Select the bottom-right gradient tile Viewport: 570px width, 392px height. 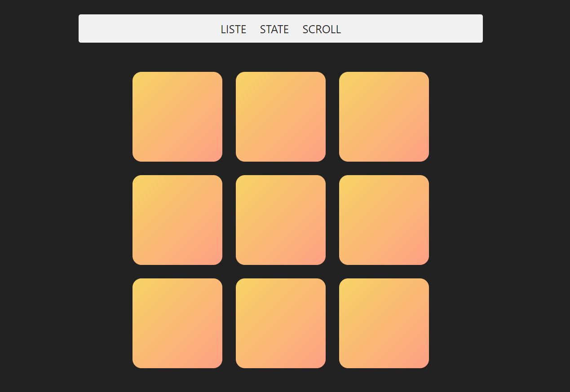(384, 323)
